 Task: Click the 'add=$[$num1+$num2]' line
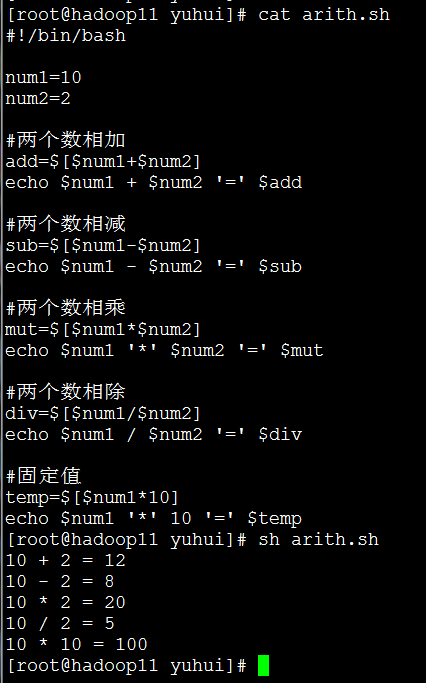[x=103, y=162]
